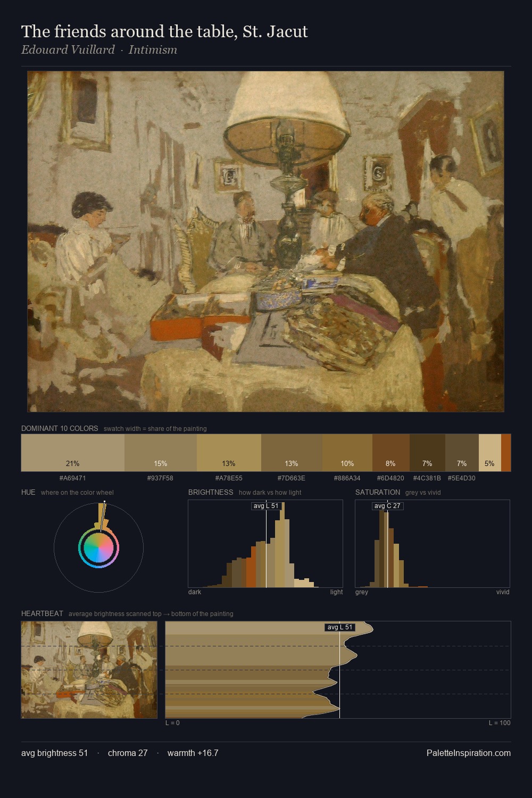This screenshot has width=532, height=798.
Task: Click 'how dark vs how light' caption
Action: pyautogui.click(x=270, y=493)
